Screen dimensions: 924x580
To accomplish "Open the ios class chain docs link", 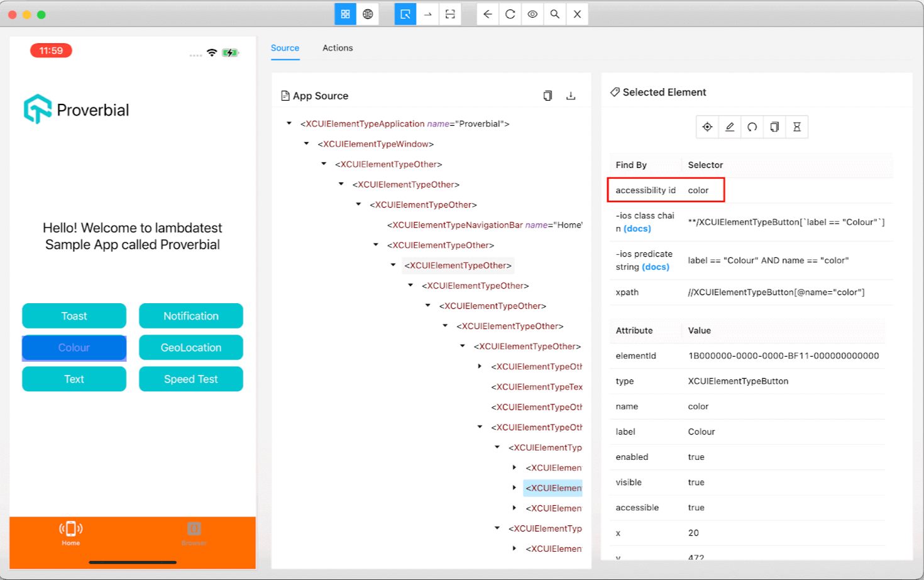I will pos(637,230).
